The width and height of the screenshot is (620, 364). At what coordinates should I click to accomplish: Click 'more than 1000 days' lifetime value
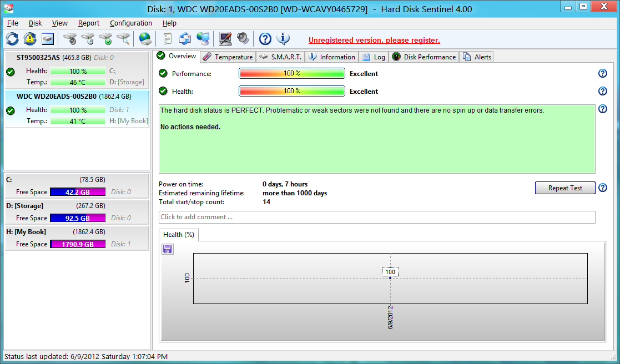[x=295, y=193]
